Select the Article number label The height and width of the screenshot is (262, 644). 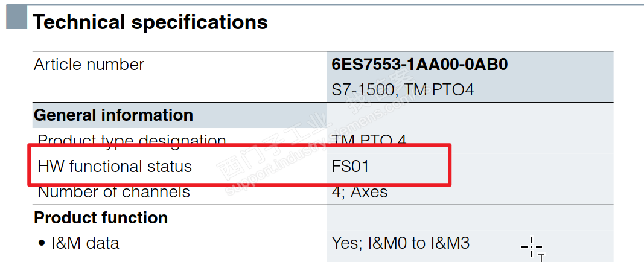[89, 65]
